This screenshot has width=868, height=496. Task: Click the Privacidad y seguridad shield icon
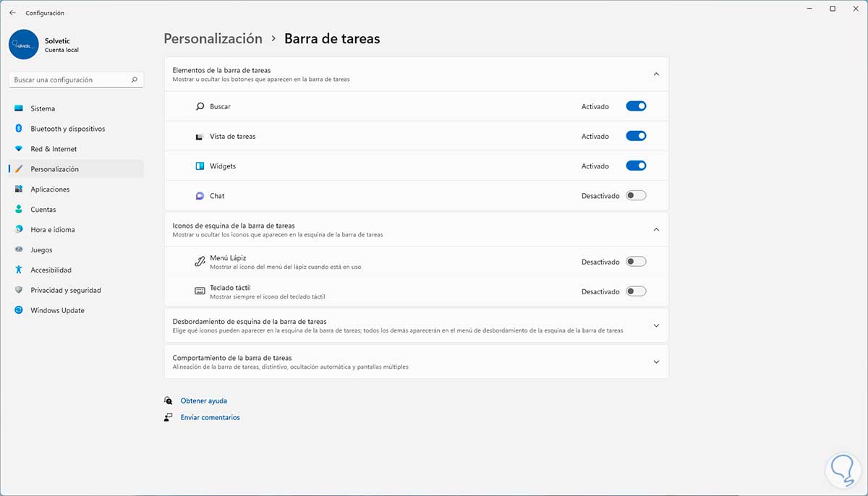click(19, 290)
